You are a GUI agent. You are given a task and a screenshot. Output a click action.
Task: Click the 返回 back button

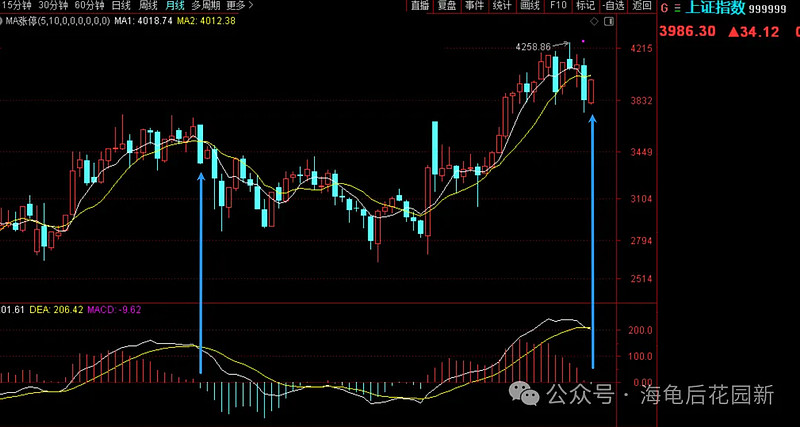641,6
